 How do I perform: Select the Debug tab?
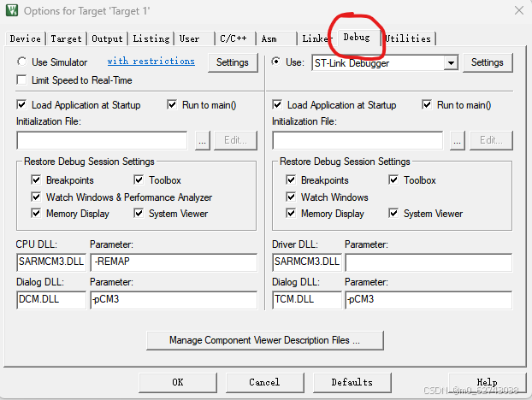point(358,37)
